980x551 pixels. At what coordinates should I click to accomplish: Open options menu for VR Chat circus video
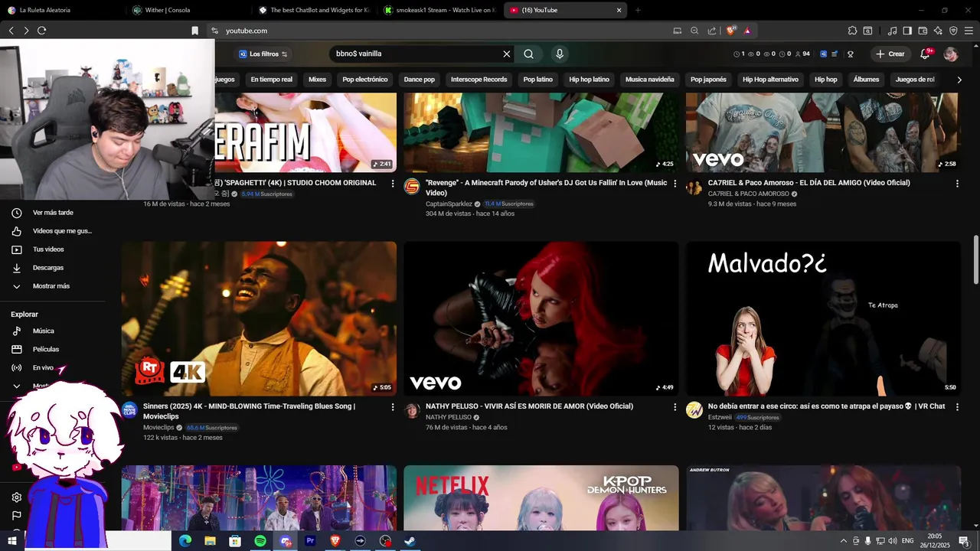pyautogui.click(x=957, y=407)
